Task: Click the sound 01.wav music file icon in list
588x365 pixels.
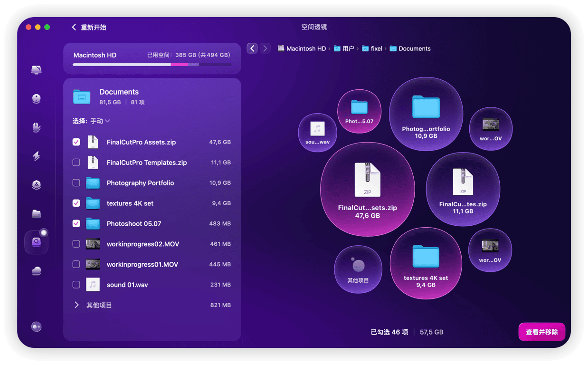Action: 93,285
